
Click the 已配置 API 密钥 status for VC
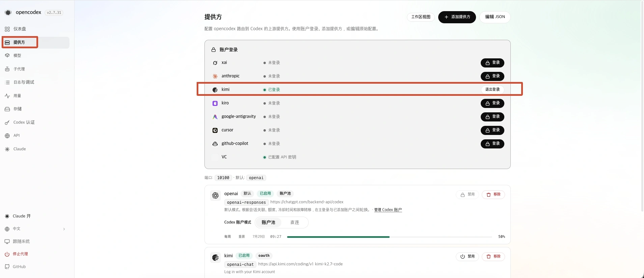pyautogui.click(x=279, y=157)
